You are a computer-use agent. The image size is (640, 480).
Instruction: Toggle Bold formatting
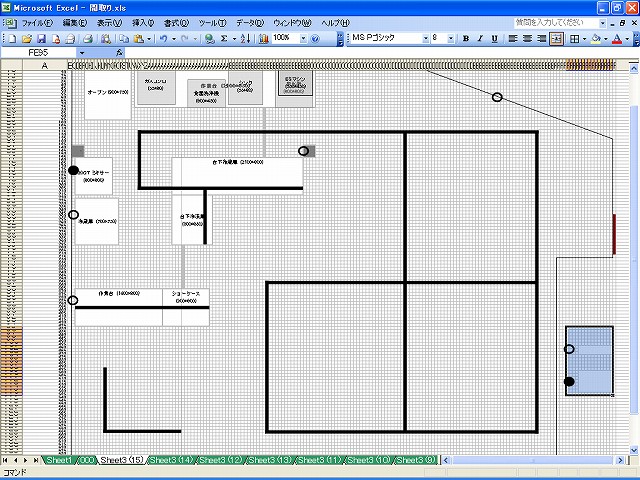pos(466,39)
